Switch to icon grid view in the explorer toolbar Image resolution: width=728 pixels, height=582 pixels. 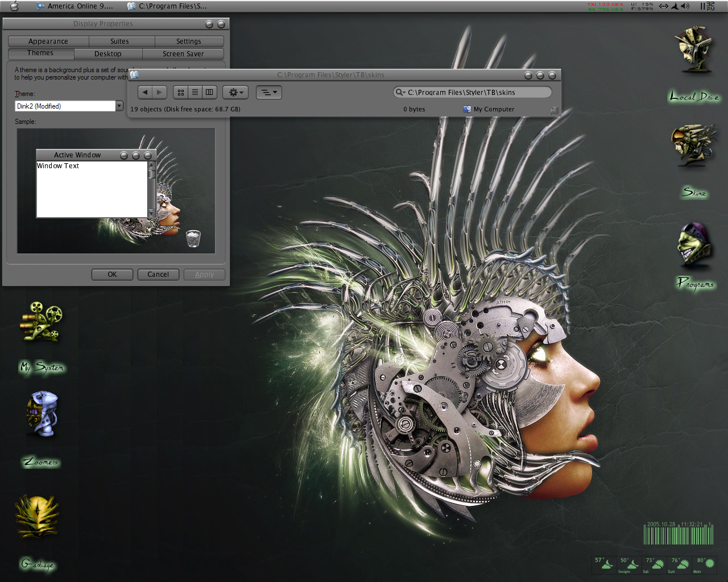pyautogui.click(x=181, y=92)
